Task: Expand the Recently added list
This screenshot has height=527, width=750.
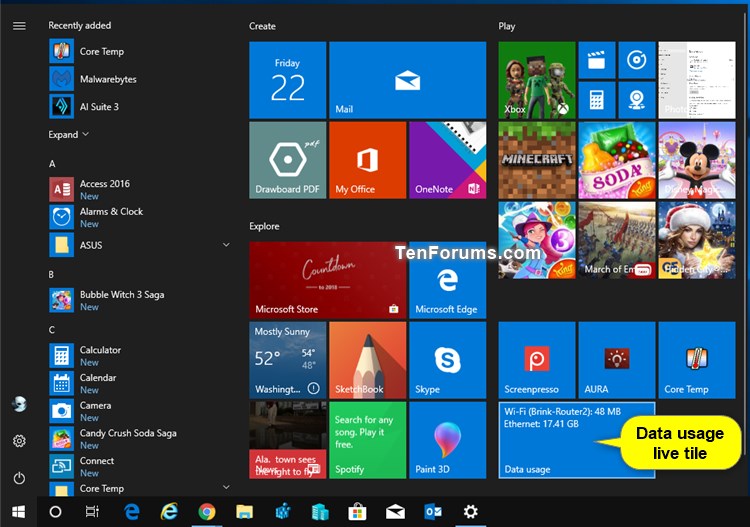Action: [68, 134]
